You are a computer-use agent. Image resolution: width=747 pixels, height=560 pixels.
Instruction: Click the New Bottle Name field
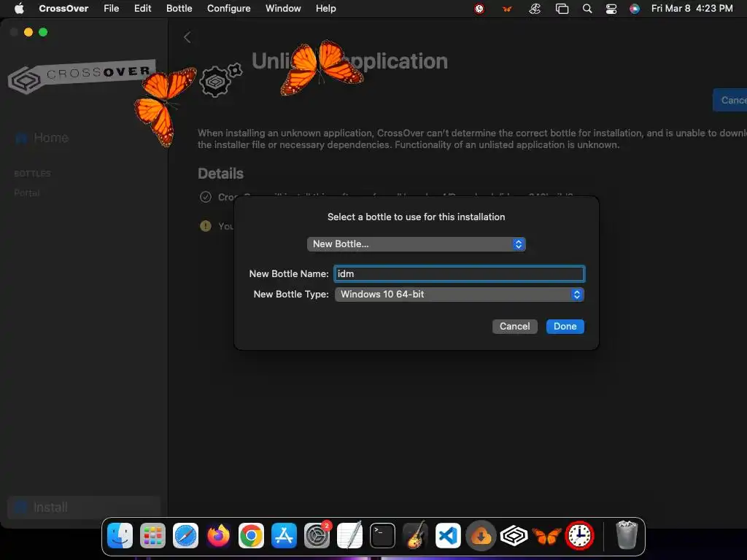tap(460, 274)
